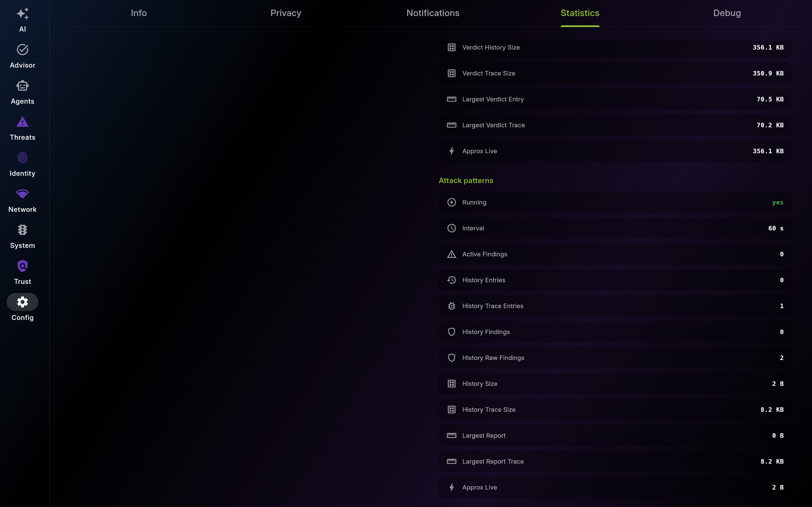Screen dimensions: 812x507
Task: Click the Running row play icon
Action: coord(452,202)
